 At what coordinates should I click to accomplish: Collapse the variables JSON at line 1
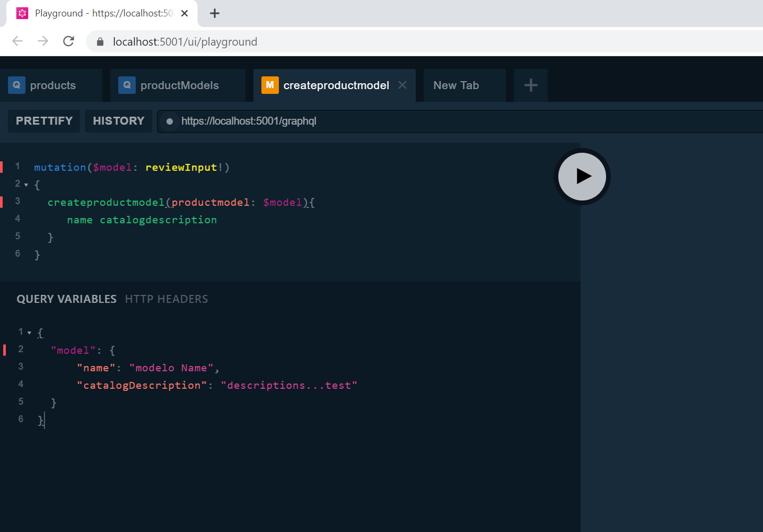pos(29,333)
